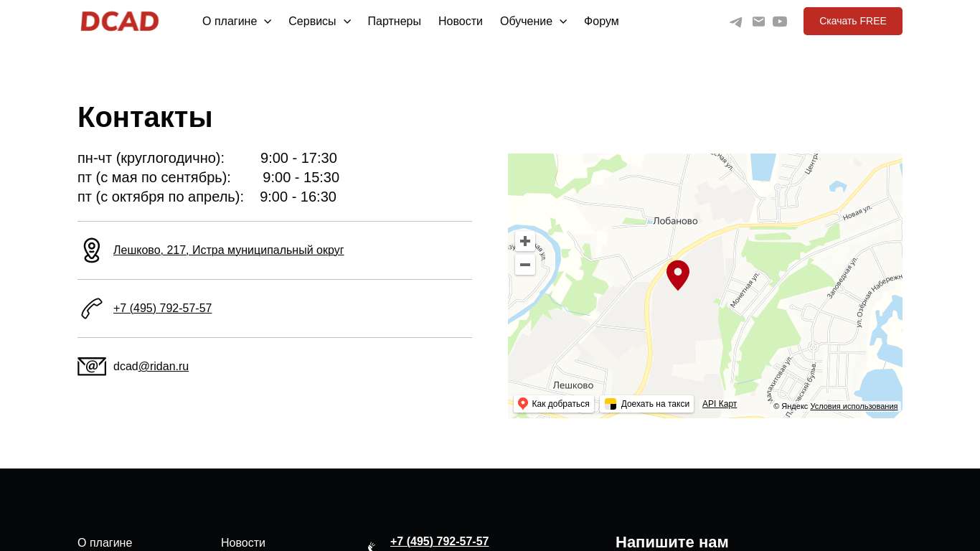This screenshot has height=551, width=980.
Task: Click the footer О плагине link
Action: (105, 543)
